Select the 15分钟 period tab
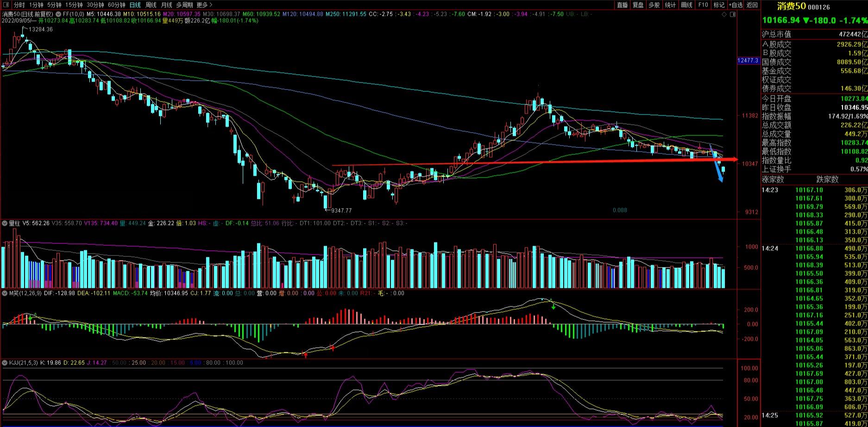This screenshot has height=427, width=868. pyautogui.click(x=74, y=5)
